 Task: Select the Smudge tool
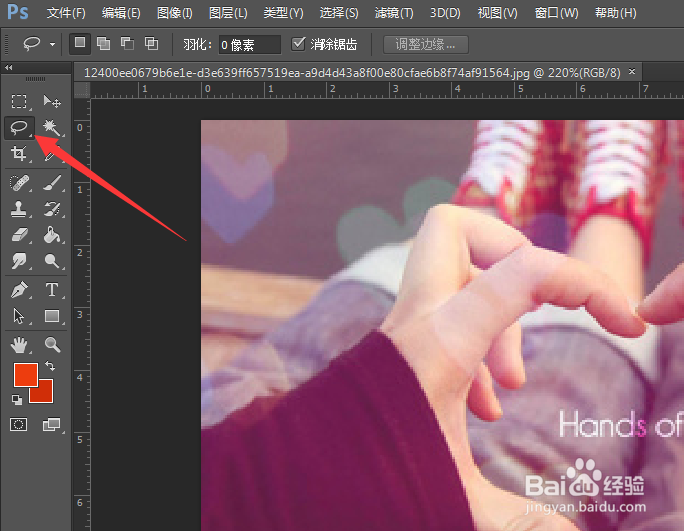(x=19, y=261)
